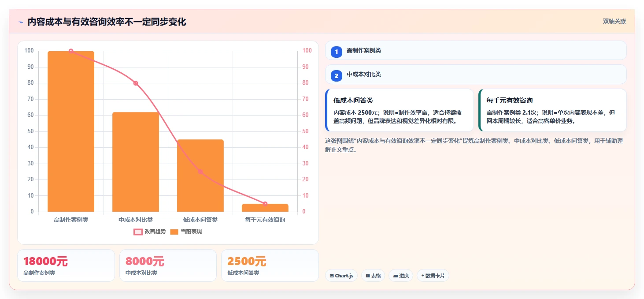Click the left axis value 50
This screenshot has width=644, height=299.
[x=30, y=131]
